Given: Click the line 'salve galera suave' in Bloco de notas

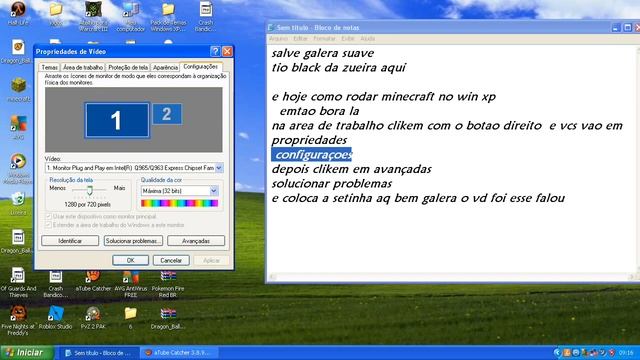Looking at the screenshot, I should point(323,53).
